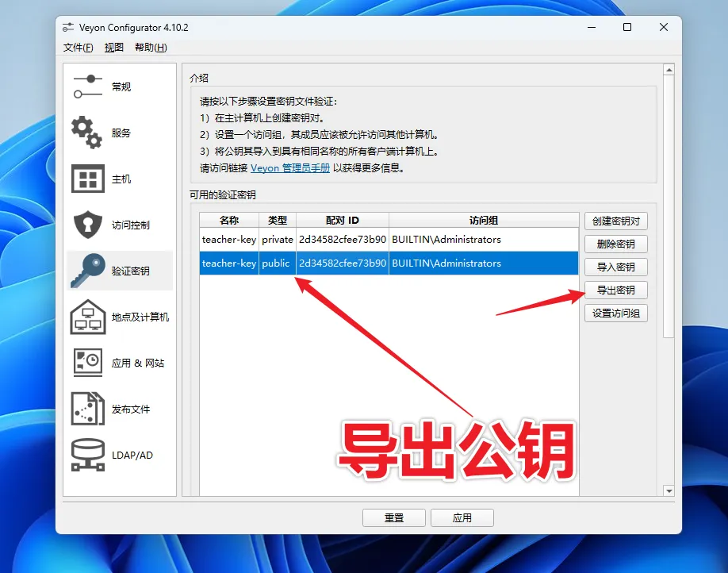Viewport: 728px width, 573px height.
Task: Open the LDAP/AD database icon
Action: [x=88, y=455]
